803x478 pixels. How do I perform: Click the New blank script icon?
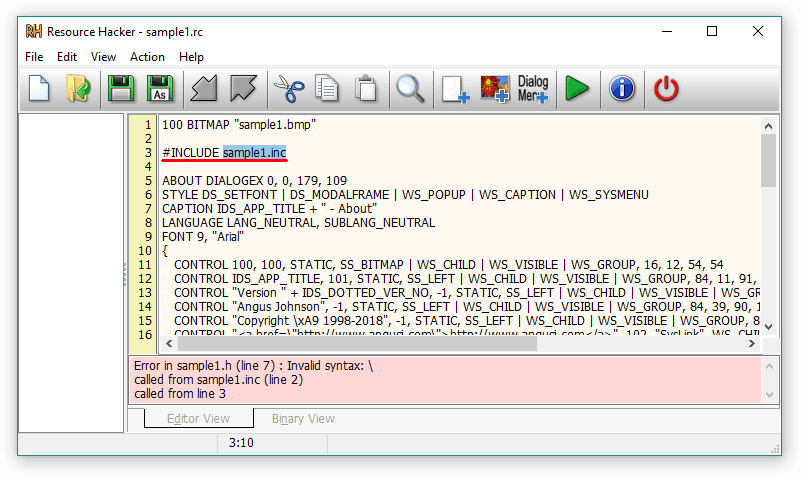coord(39,89)
